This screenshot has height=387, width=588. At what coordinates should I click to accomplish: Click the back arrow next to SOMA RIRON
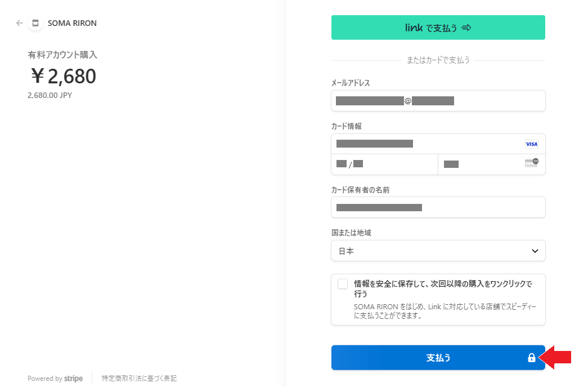[x=20, y=23]
